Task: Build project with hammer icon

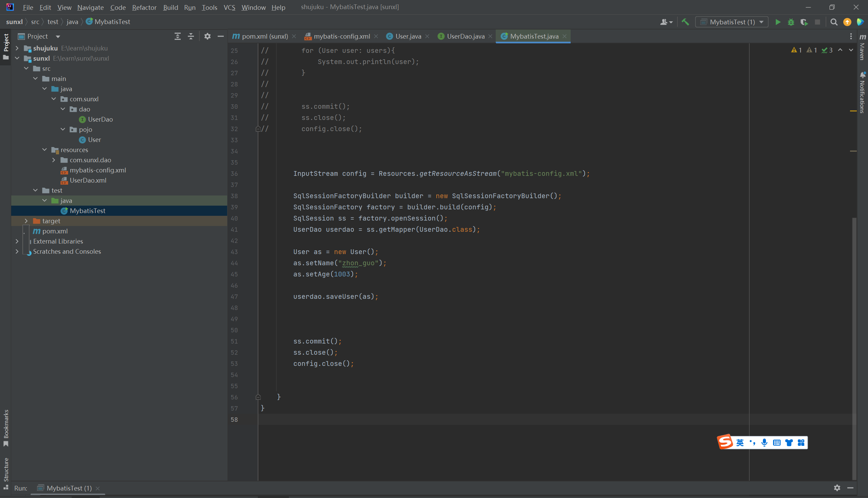Action: tap(685, 22)
